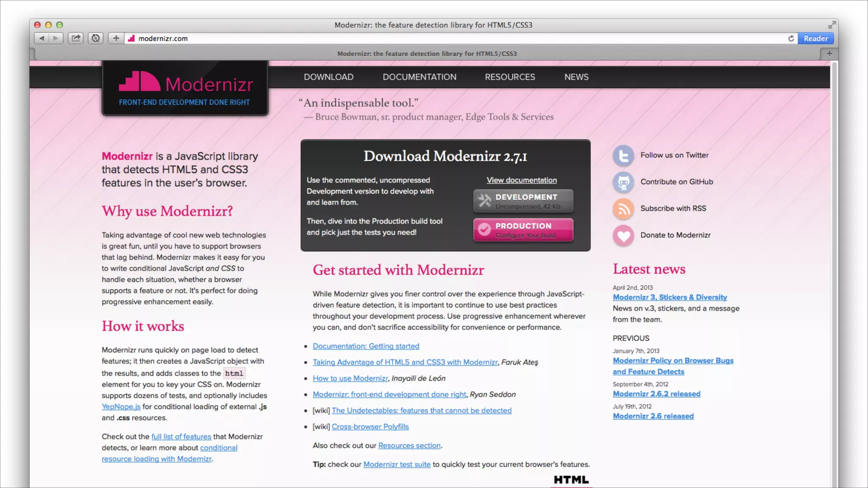Click the orange RSS feed icon

(623, 209)
